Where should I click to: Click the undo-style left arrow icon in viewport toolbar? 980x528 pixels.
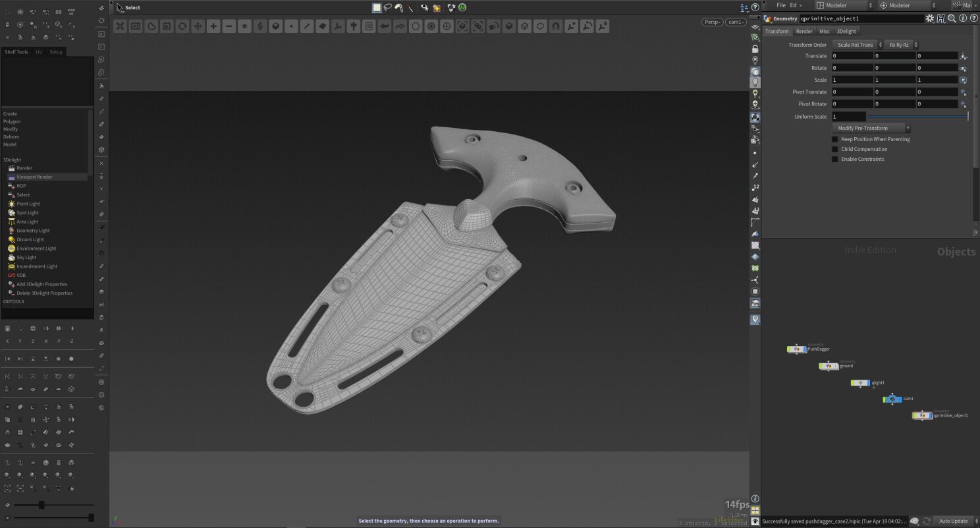[385, 26]
